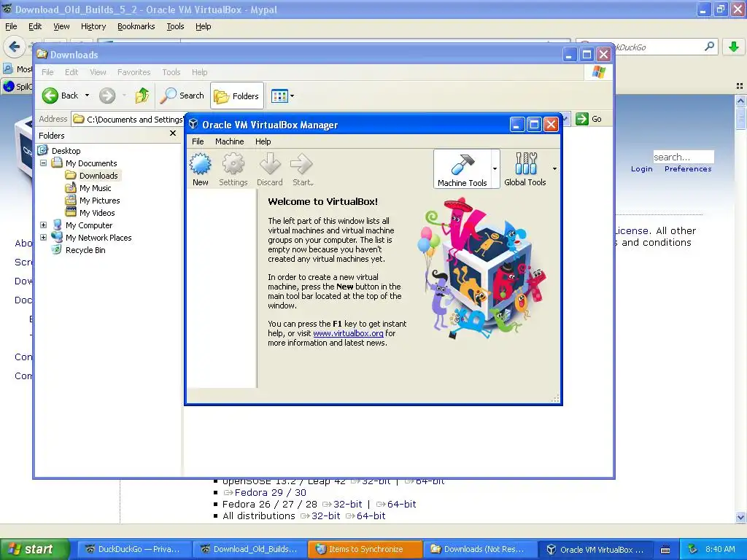Open Bookmarks menu in Mypal browser
The height and width of the screenshot is (560, 747).
[x=136, y=27]
